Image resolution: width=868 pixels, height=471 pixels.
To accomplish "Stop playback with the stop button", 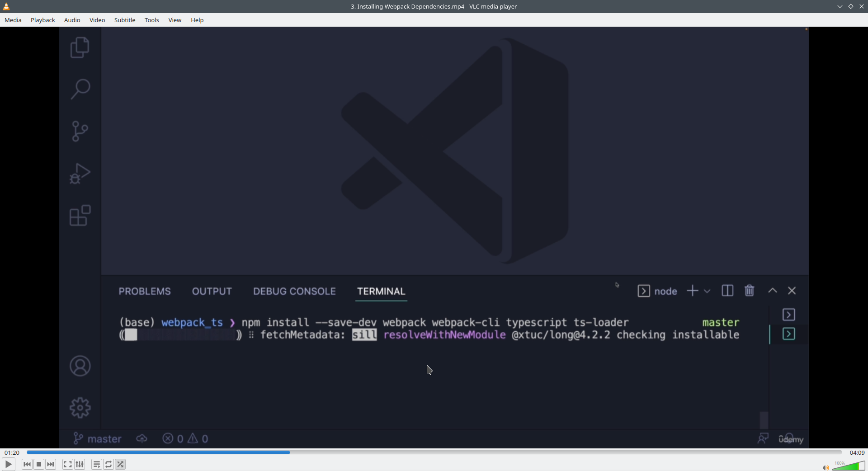I will coord(39,464).
